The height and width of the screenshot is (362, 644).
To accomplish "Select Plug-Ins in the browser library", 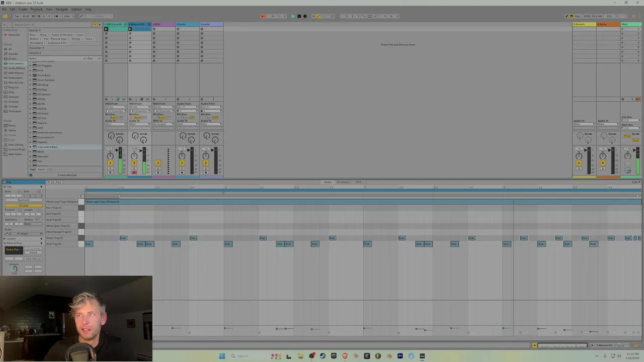I will click(x=14, y=87).
